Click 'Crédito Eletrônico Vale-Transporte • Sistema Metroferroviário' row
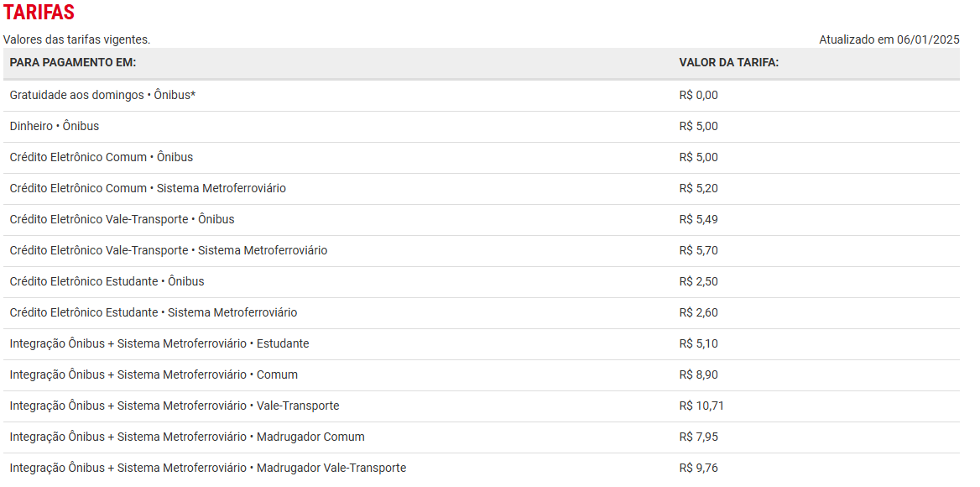The image size is (980, 487). tap(482, 251)
